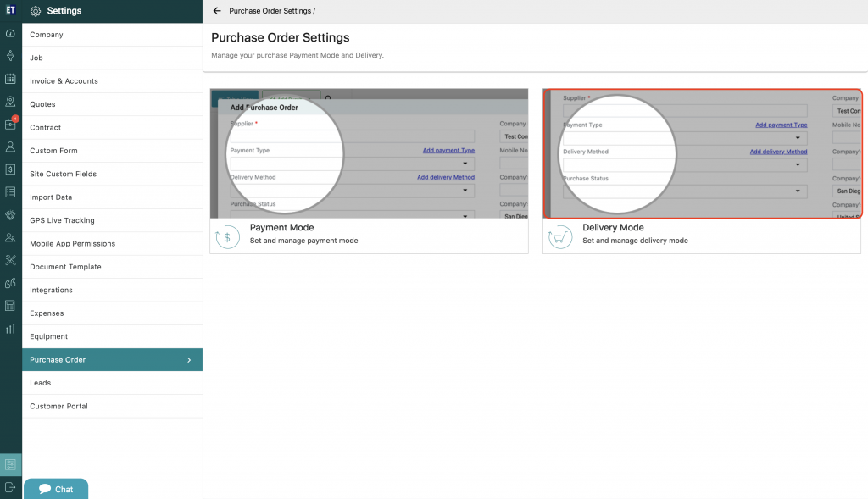
Task: Select the active Purchase Order item
Action: tap(113, 359)
